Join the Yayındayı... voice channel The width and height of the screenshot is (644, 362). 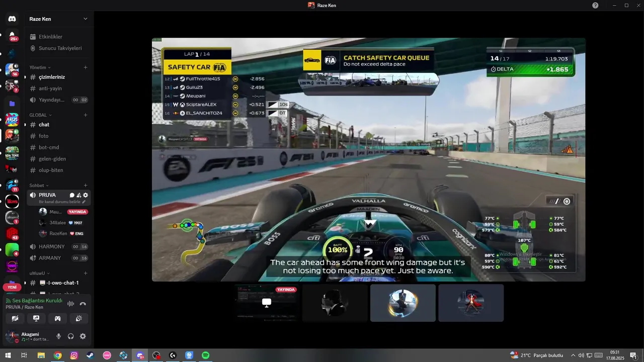tap(59, 100)
